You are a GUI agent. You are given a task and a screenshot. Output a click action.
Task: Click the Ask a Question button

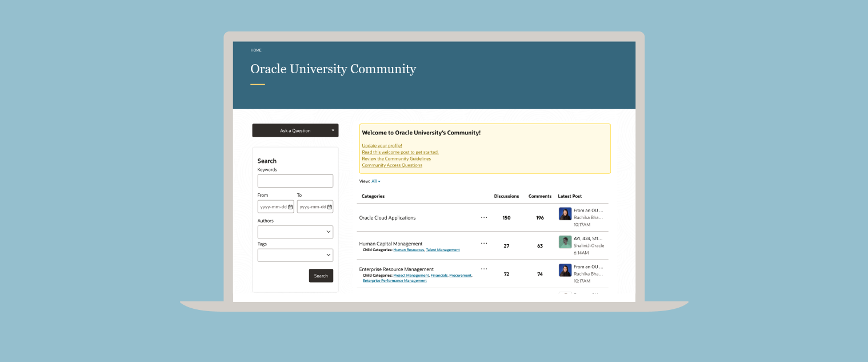(x=295, y=130)
